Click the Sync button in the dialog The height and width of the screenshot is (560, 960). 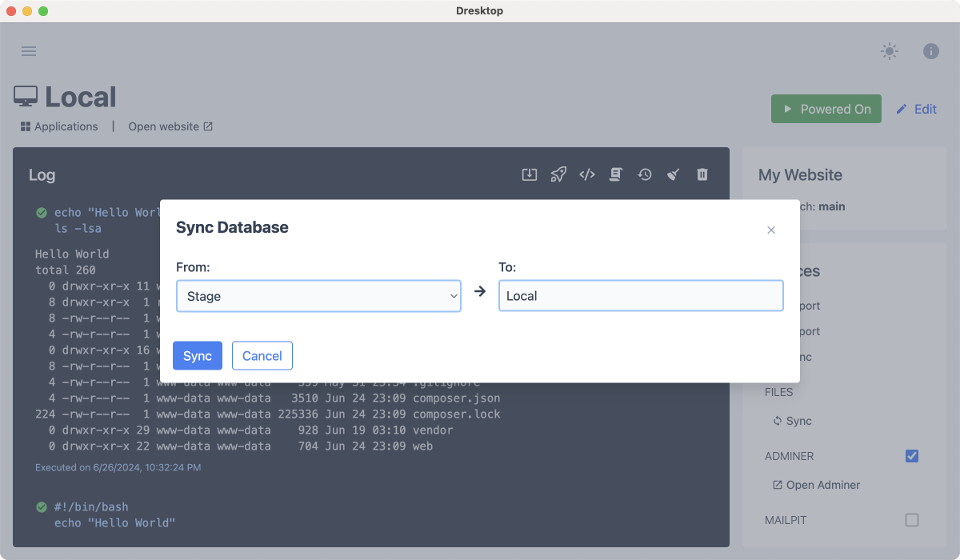tap(197, 355)
